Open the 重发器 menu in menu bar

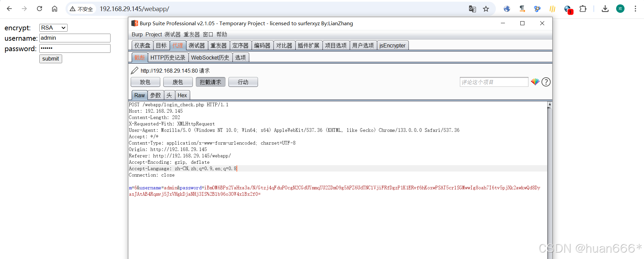191,34
